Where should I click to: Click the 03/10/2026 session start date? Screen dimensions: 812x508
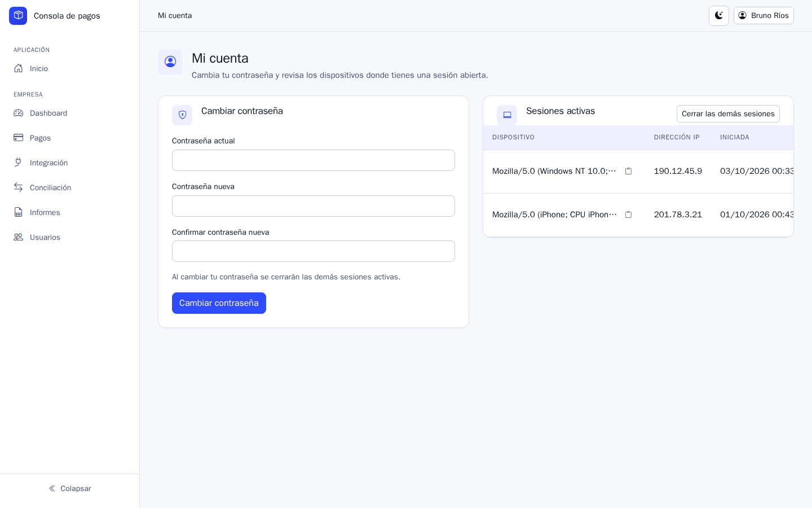tap(757, 171)
